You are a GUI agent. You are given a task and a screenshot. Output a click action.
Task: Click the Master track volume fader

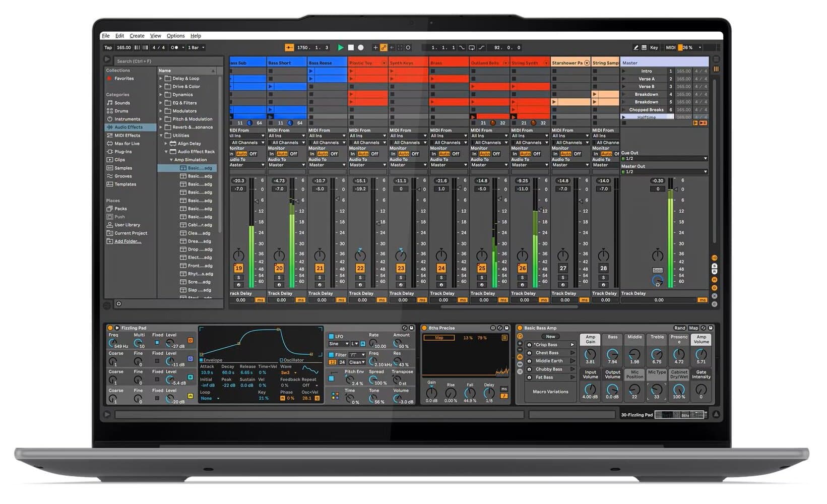tap(676, 190)
